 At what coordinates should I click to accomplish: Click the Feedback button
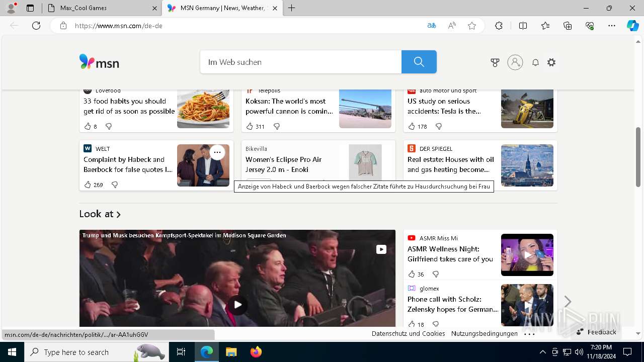[597, 332]
